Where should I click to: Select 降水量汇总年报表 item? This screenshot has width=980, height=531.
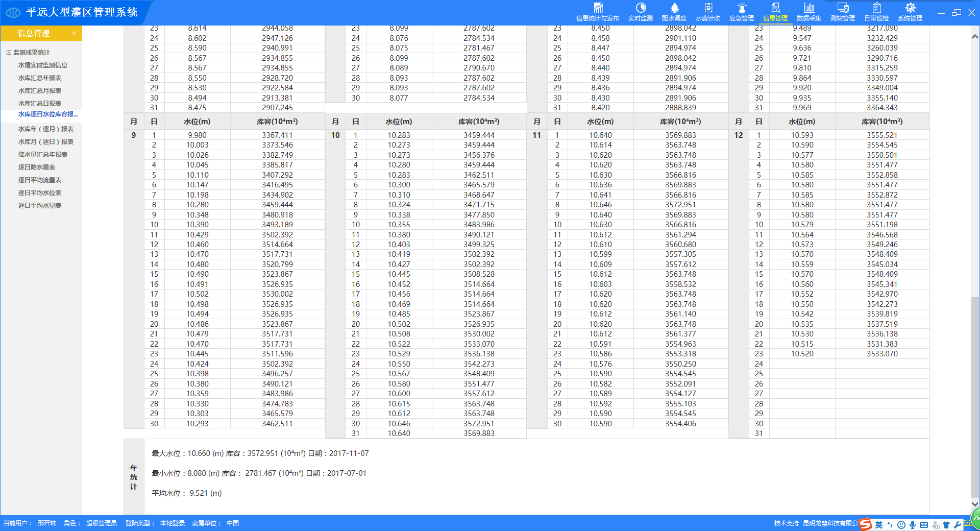tap(43, 154)
